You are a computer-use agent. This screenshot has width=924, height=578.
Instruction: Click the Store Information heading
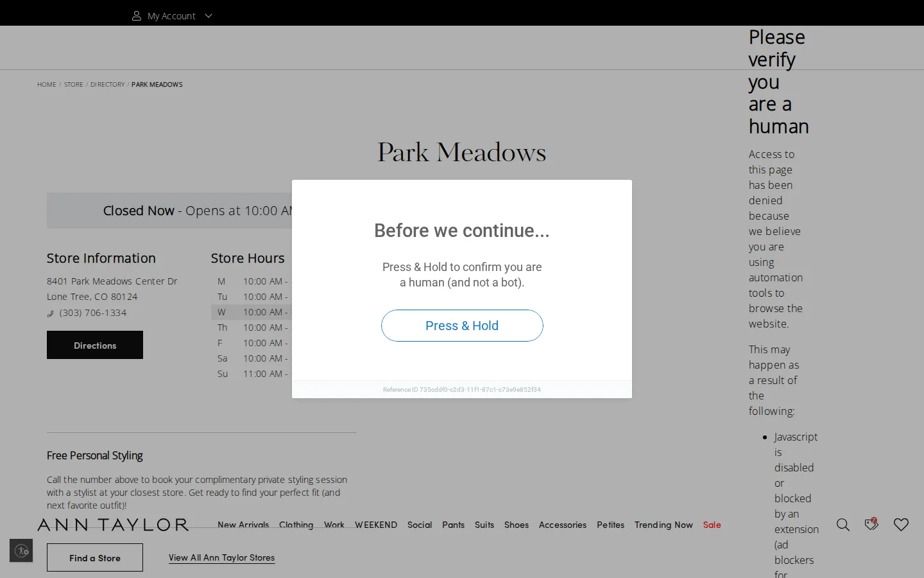[x=101, y=258]
